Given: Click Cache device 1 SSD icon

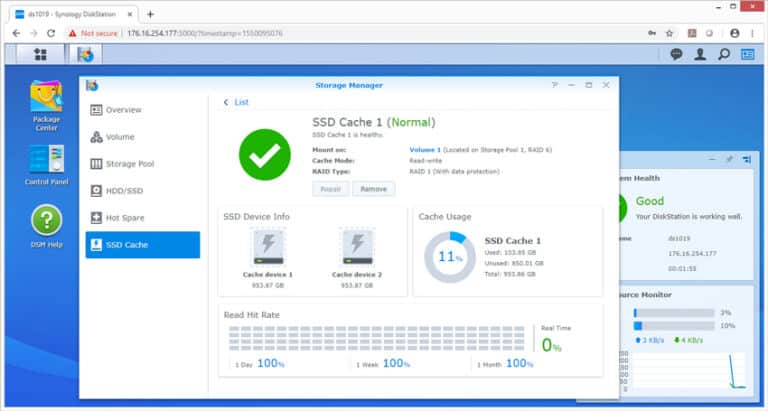Looking at the screenshot, I should click(268, 247).
